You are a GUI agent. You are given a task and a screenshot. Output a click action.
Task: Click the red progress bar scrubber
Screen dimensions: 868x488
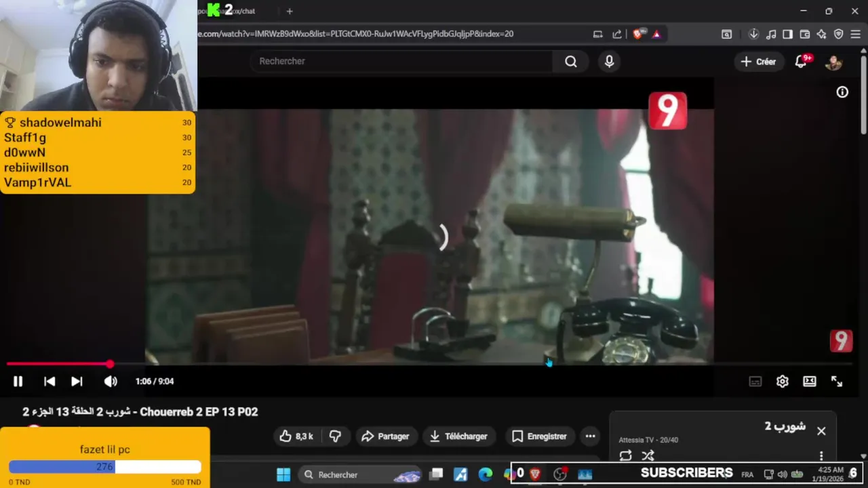(110, 365)
